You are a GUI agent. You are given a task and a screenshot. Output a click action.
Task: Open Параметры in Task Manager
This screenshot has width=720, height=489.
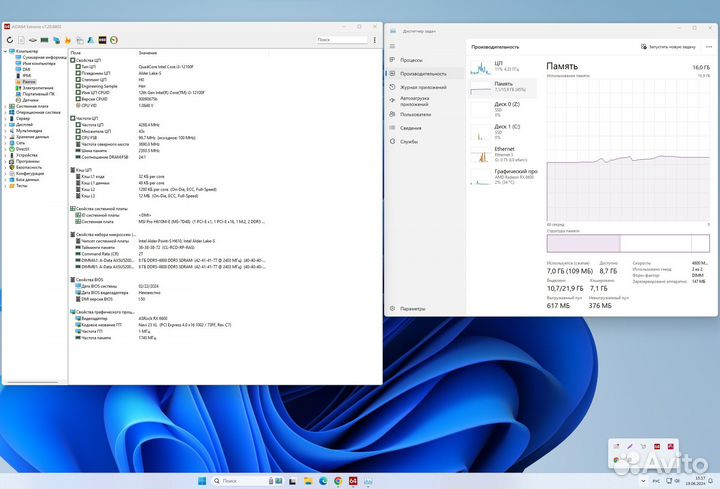425,309
